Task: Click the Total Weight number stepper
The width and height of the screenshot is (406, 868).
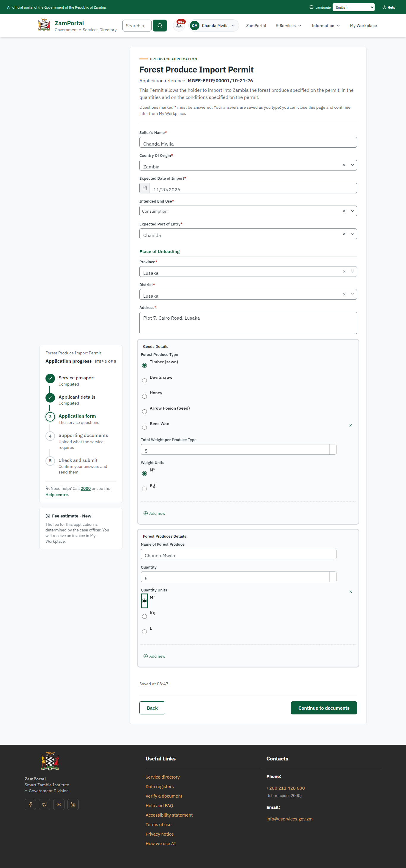Action: pyautogui.click(x=333, y=449)
